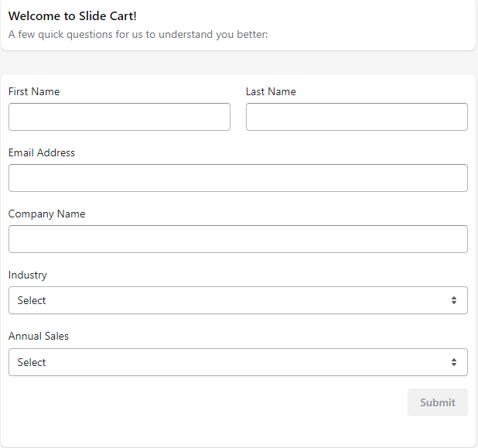
Task: Select the Company Name input box
Action: [x=238, y=239]
